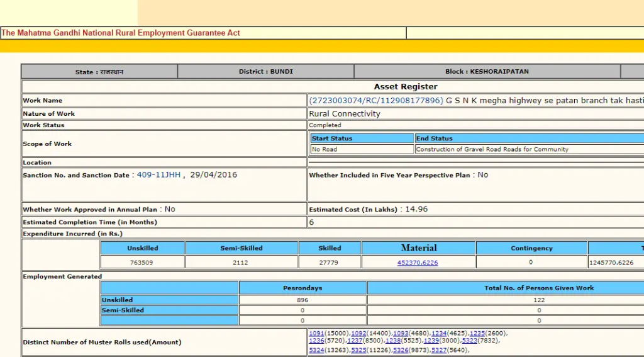Click the Skilled expenditure value 27779
Image resolution: width=644 pixels, height=357 pixels.
[x=329, y=263]
